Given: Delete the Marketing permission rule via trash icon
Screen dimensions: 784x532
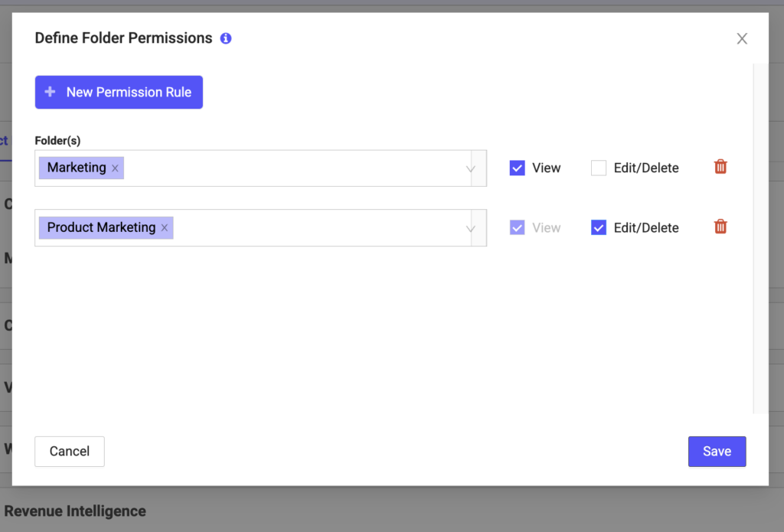Looking at the screenshot, I should coord(720,167).
